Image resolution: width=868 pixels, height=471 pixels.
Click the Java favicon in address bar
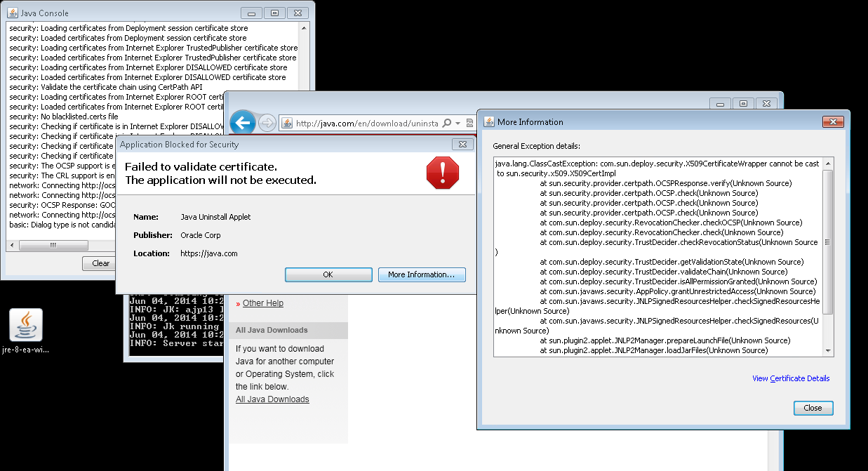coord(286,124)
